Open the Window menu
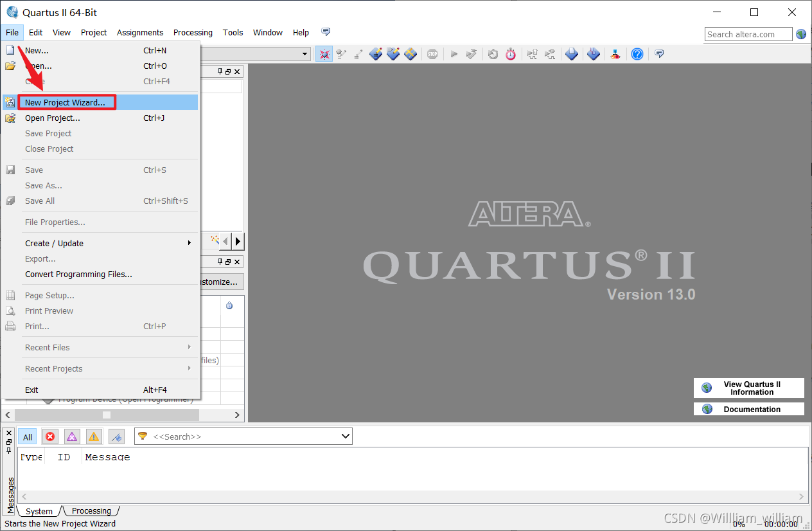This screenshot has height=531, width=812. (268, 32)
